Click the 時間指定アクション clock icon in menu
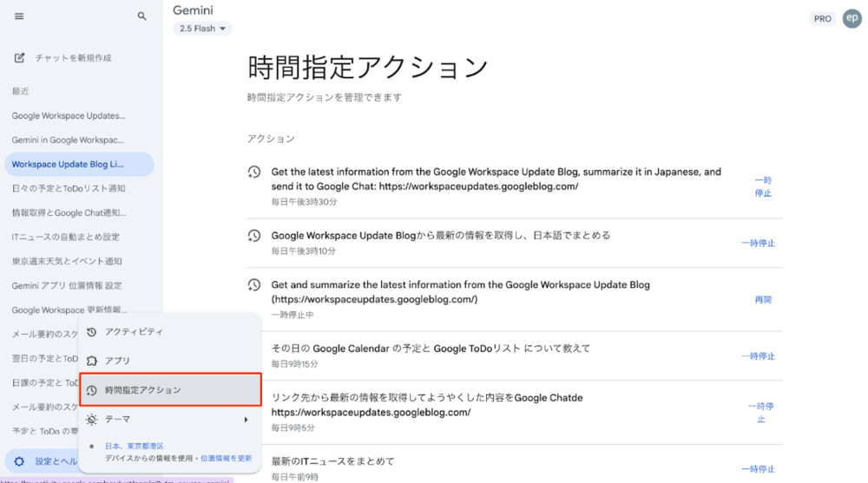The image size is (868, 483). (x=92, y=390)
